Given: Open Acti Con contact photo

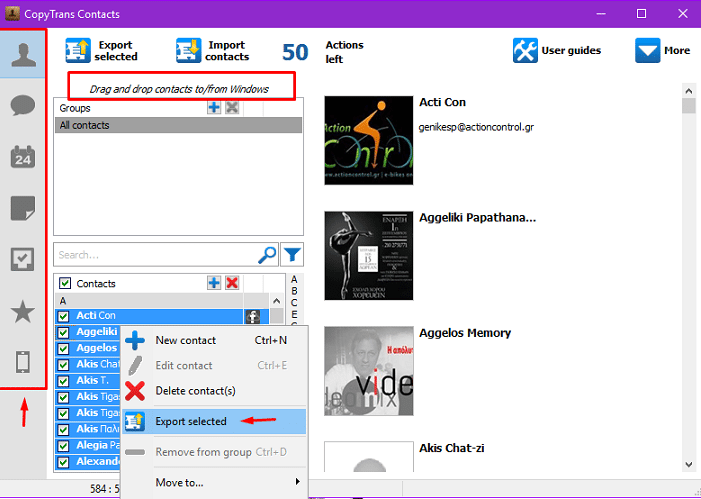Looking at the screenshot, I should click(369, 140).
